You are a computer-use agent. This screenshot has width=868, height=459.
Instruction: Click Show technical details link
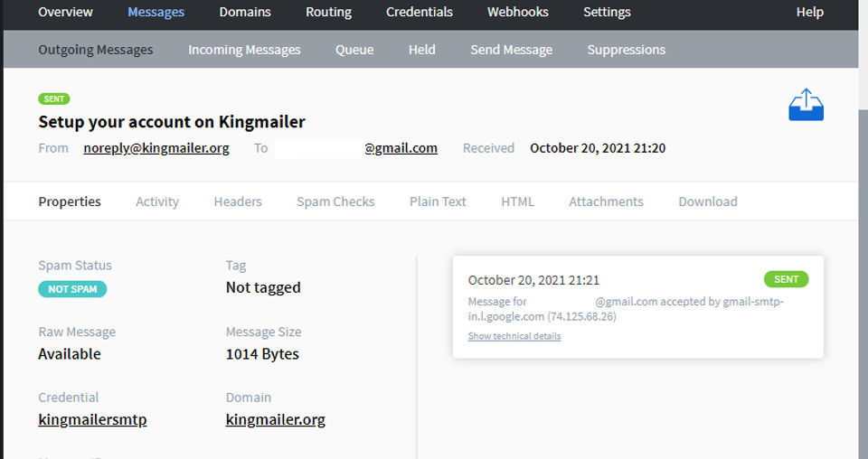pyautogui.click(x=514, y=336)
